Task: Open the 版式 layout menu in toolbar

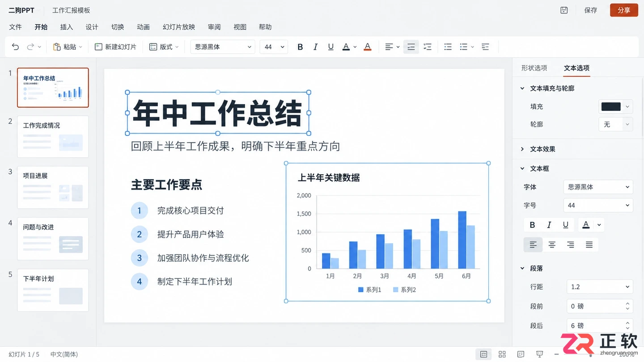Action: pyautogui.click(x=164, y=46)
